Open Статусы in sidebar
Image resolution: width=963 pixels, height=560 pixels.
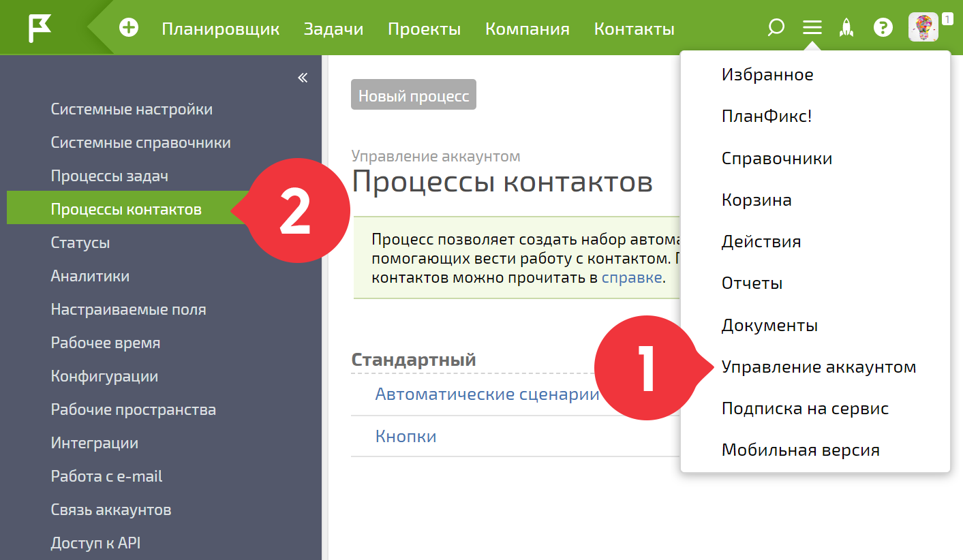point(80,243)
